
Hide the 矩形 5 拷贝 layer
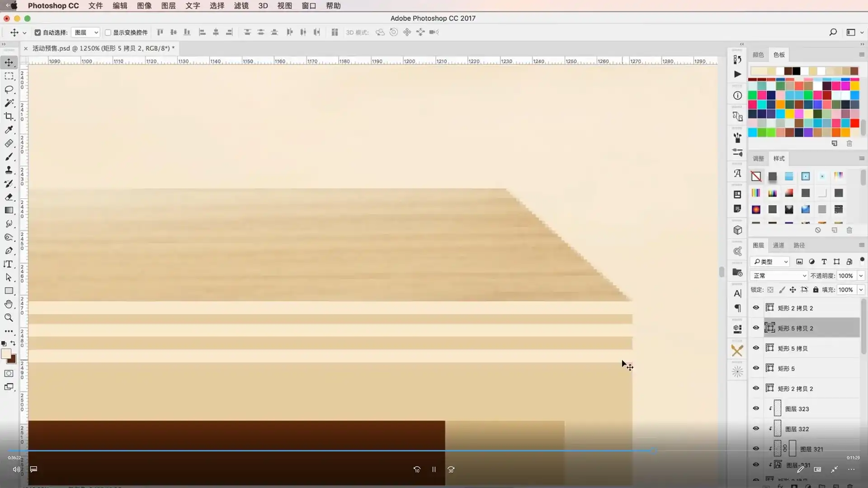756,348
